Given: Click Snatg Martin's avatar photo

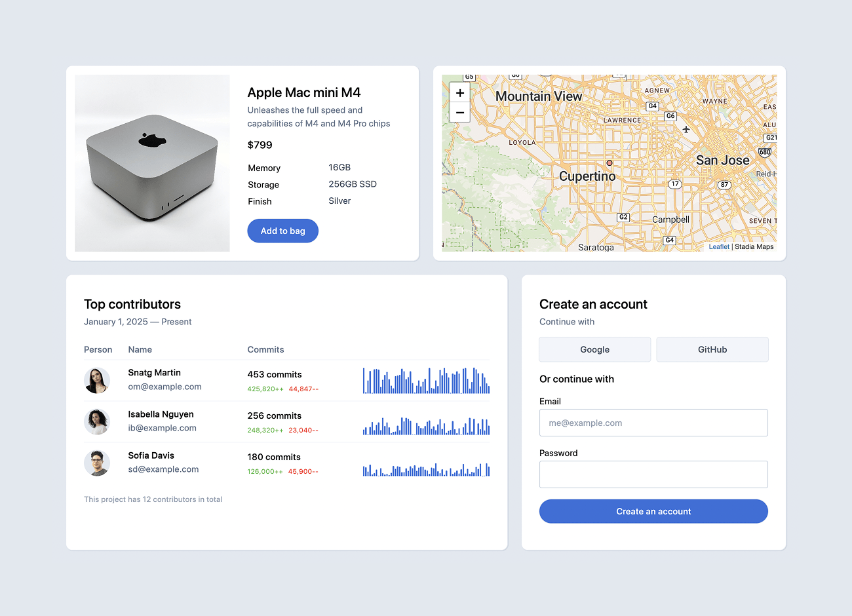Looking at the screenshot, I should (x=97, y=380).
